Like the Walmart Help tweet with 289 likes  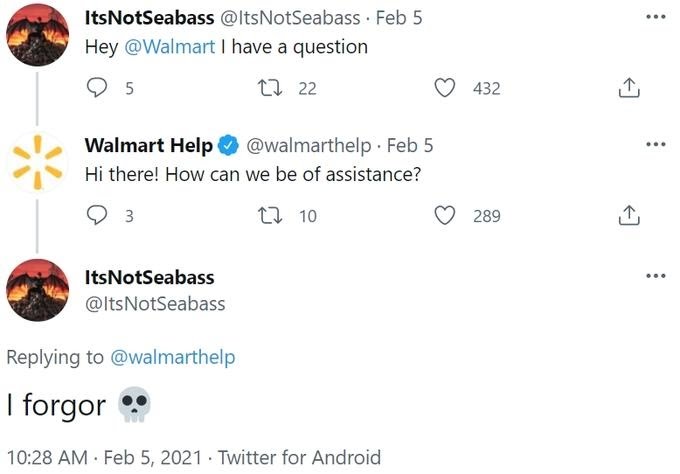(x=445, y=216)
